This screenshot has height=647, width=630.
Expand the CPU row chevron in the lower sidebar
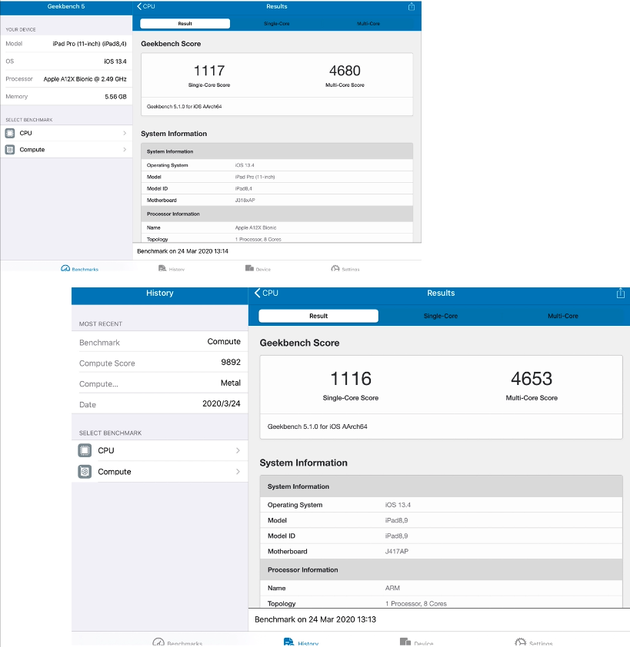click(237, 451)
